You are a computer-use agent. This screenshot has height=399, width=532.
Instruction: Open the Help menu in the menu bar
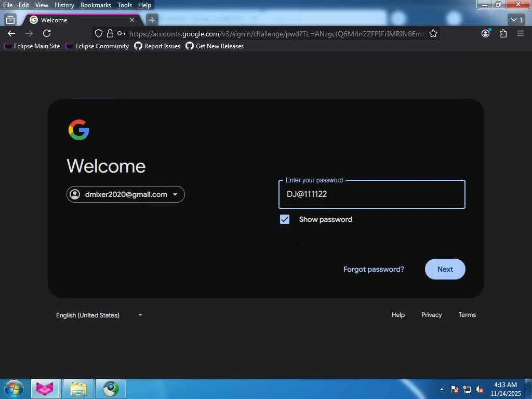click(144, 5)
